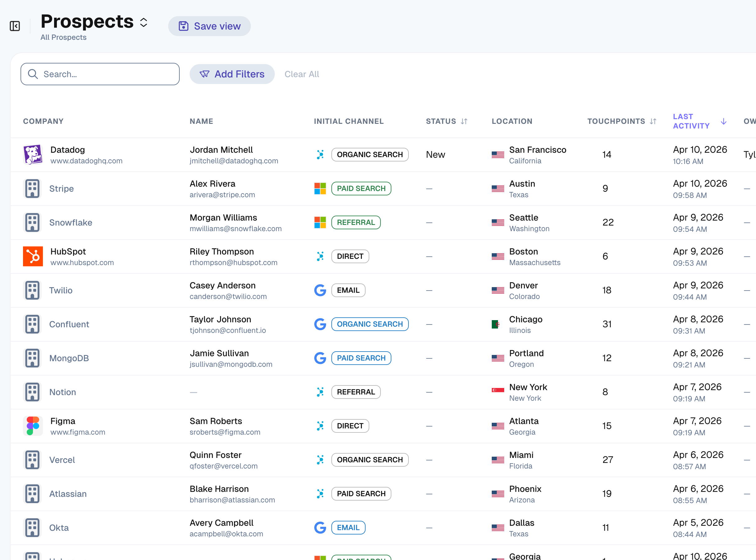Screen dimensions: 756x560
Task: Select the ORGANIC SEARCH badge in Datadog's row
Action: 370,154
